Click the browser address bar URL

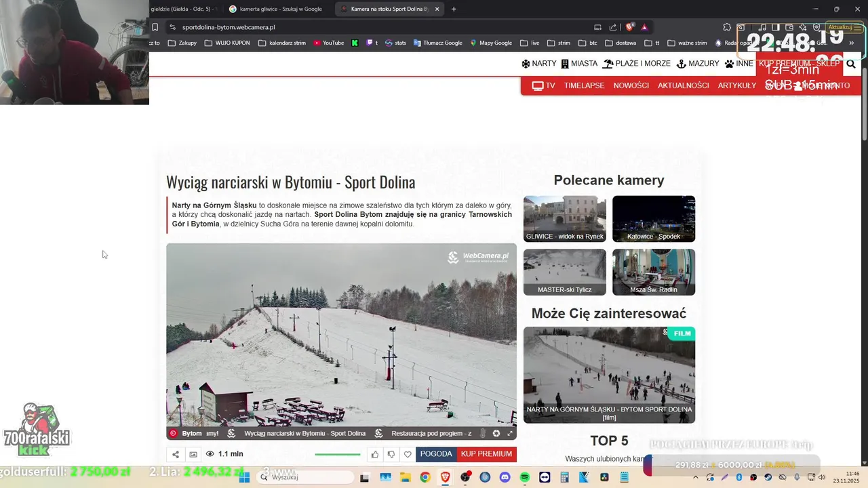click(x=229, y=27)
